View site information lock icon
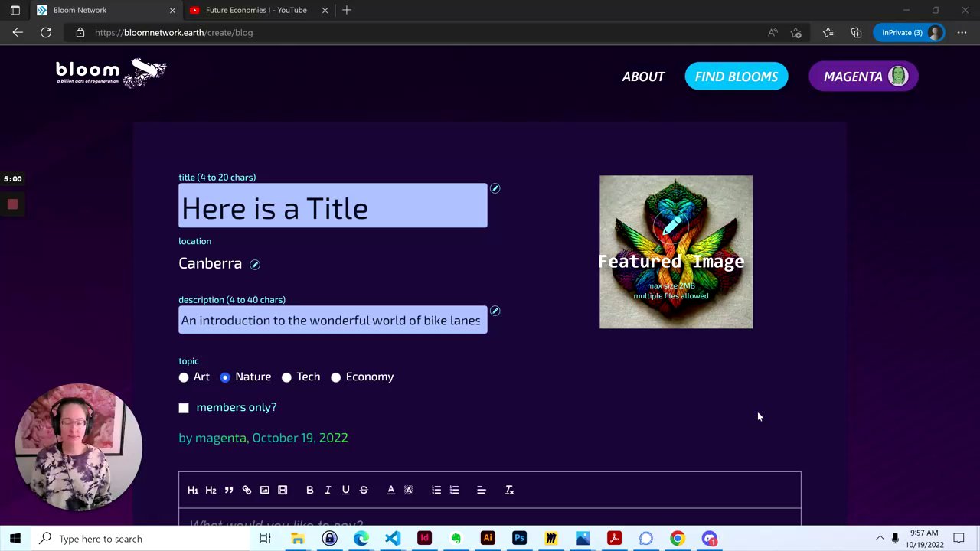980x551 pixels. coord(80,32)
